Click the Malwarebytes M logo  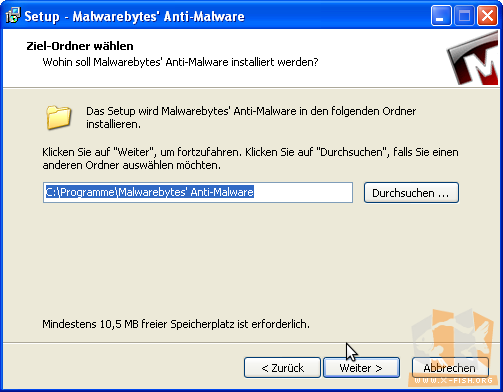point(473,59)
